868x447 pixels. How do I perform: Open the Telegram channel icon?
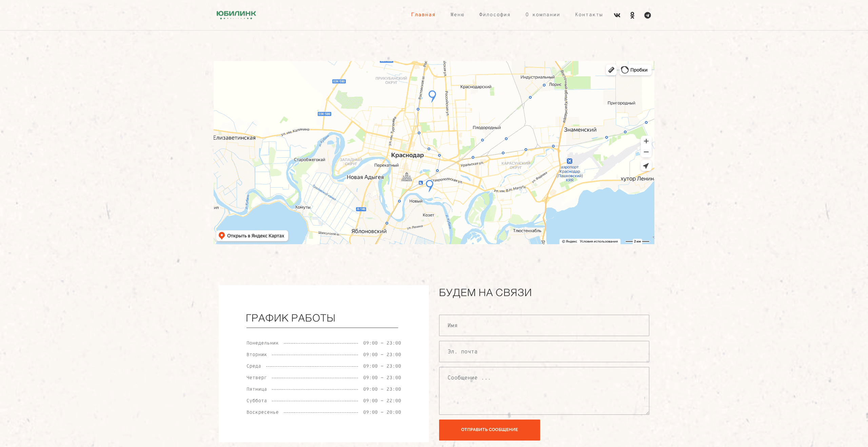(x=647, y=15)
